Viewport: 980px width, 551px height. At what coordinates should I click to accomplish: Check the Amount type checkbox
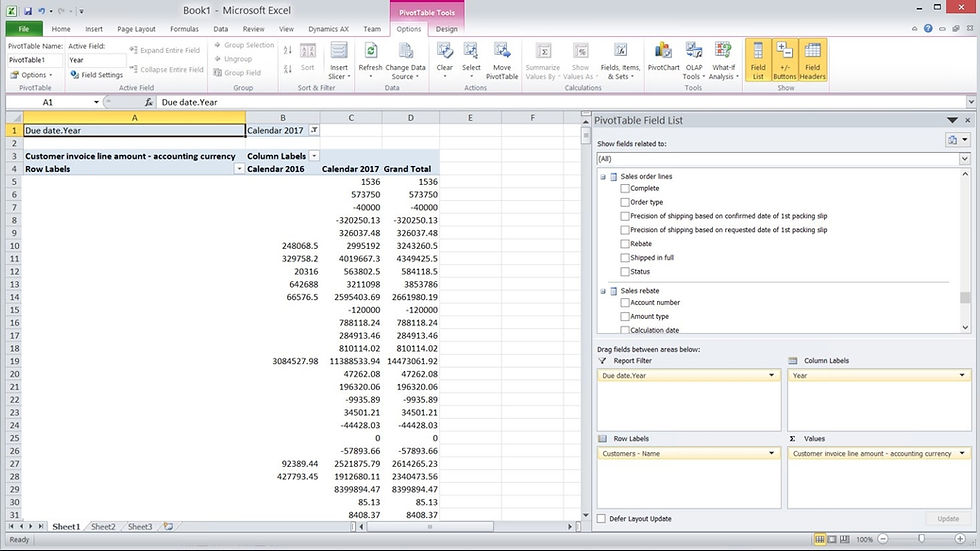(624, 316)
